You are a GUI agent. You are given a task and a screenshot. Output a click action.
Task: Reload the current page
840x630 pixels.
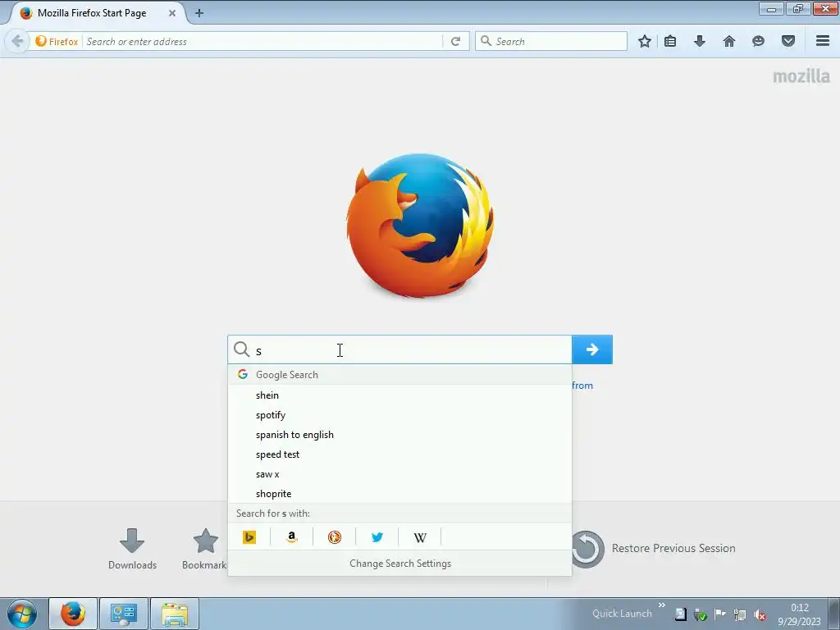[456, 41]
